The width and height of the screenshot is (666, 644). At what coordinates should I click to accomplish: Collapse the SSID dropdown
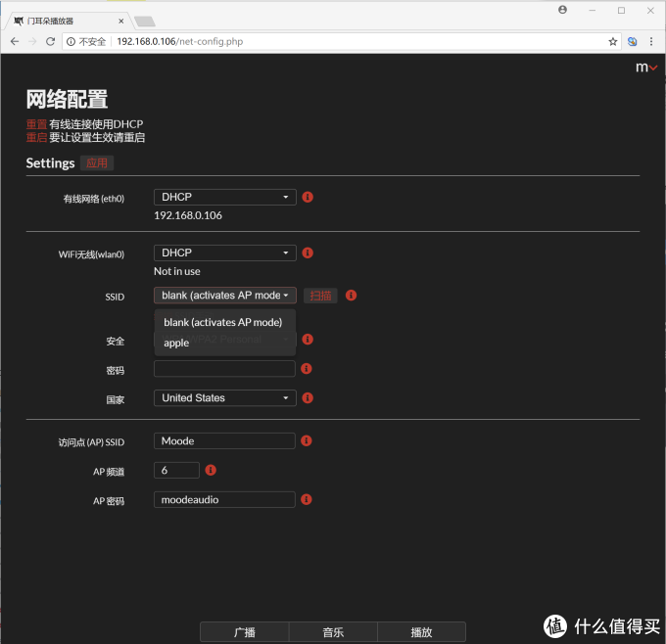pyautogui.click(x=224, y=296)
